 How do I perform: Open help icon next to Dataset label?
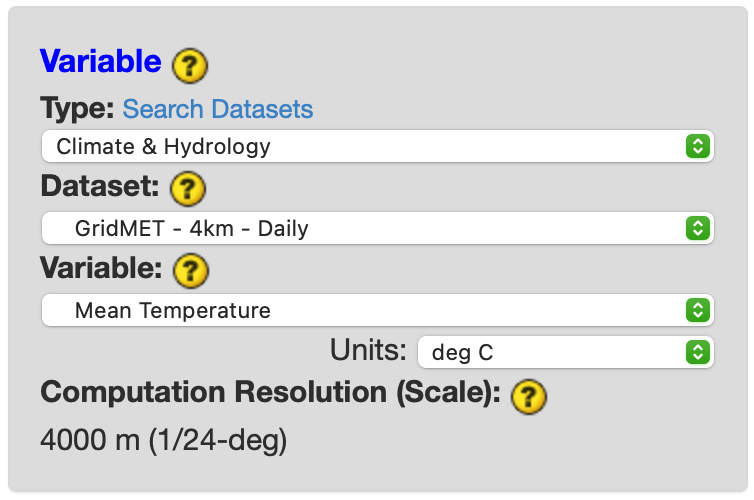(x=188, y=187)
